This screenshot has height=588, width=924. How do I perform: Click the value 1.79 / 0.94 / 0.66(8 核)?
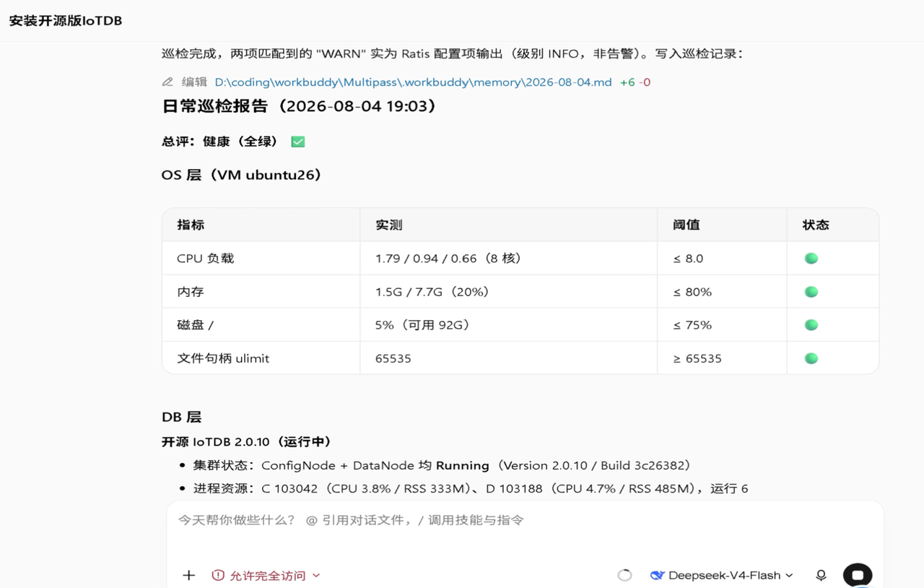[448, 259]
